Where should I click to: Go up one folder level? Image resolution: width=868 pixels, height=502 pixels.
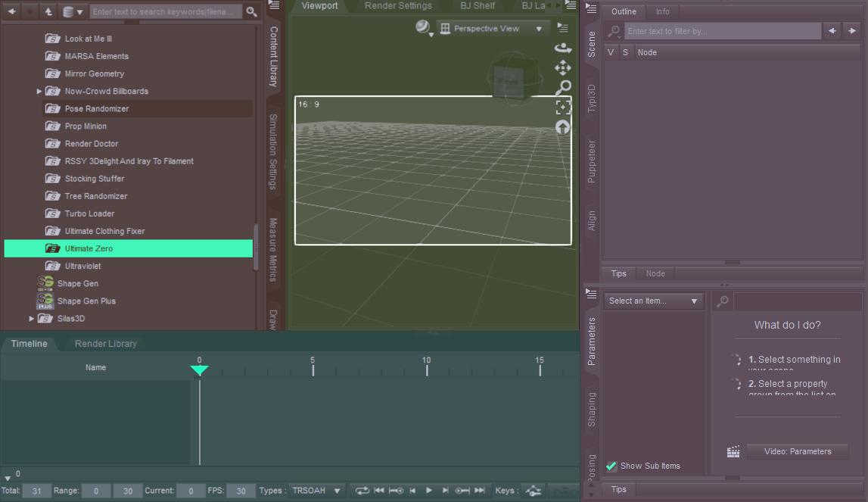click(48, 11)
